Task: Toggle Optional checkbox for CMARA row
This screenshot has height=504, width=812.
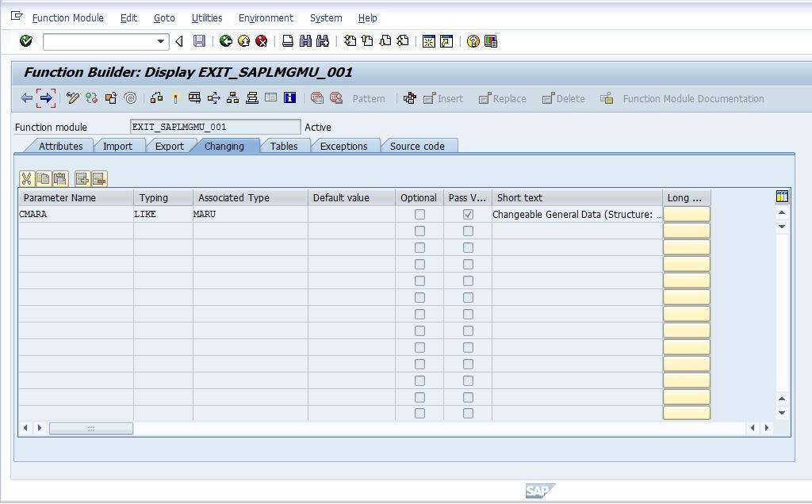Action: tap(419, 214)
